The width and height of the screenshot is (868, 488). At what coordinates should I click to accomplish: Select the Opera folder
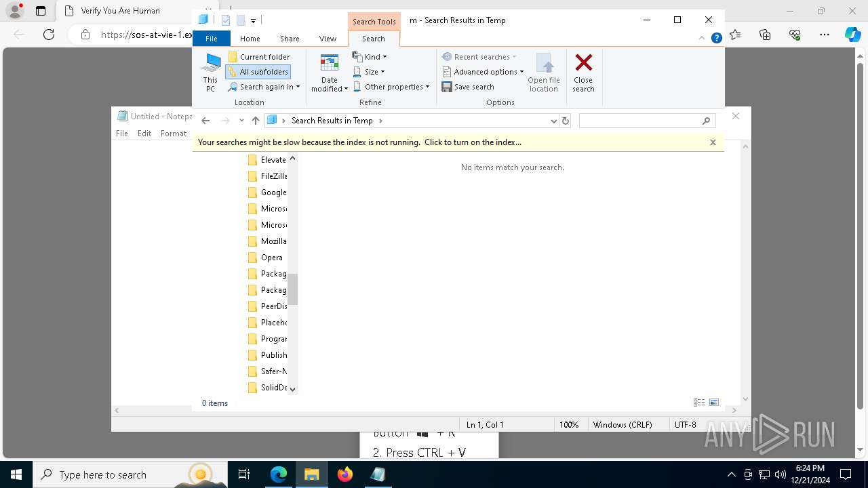265,258
